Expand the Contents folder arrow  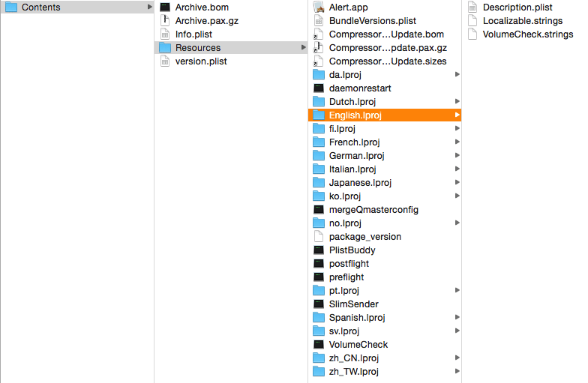pos(150,7)
